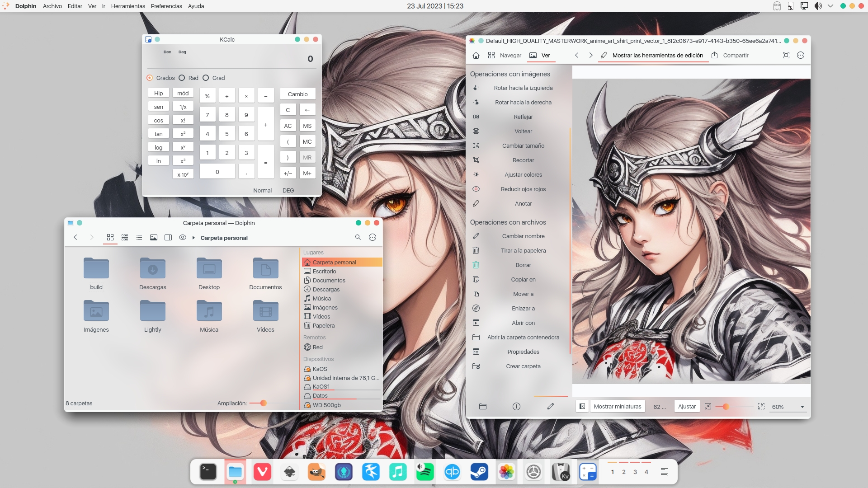This screenshot has height=488, width=868.
Task: Choose Reducir ojos rojos eye icon
Action: point(476,189)
